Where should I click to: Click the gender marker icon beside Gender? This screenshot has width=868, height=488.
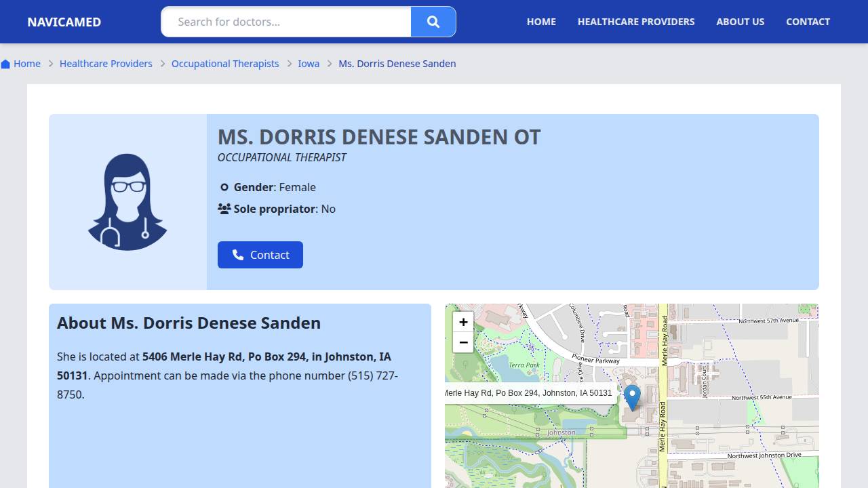(x=224, y=187)
